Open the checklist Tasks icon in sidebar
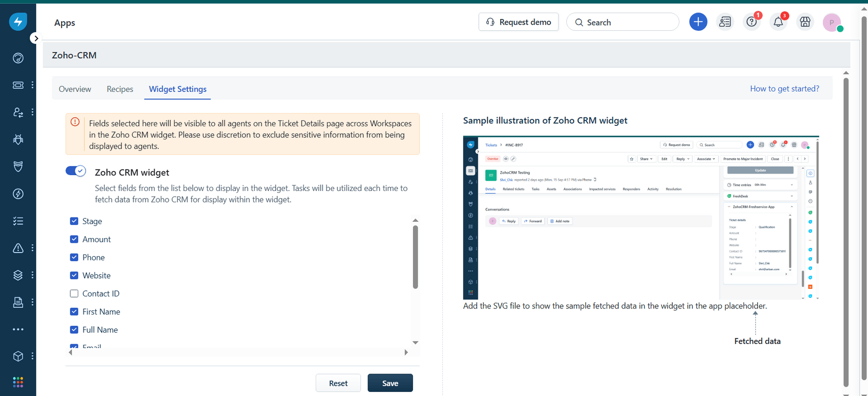 tap(18, 221)
